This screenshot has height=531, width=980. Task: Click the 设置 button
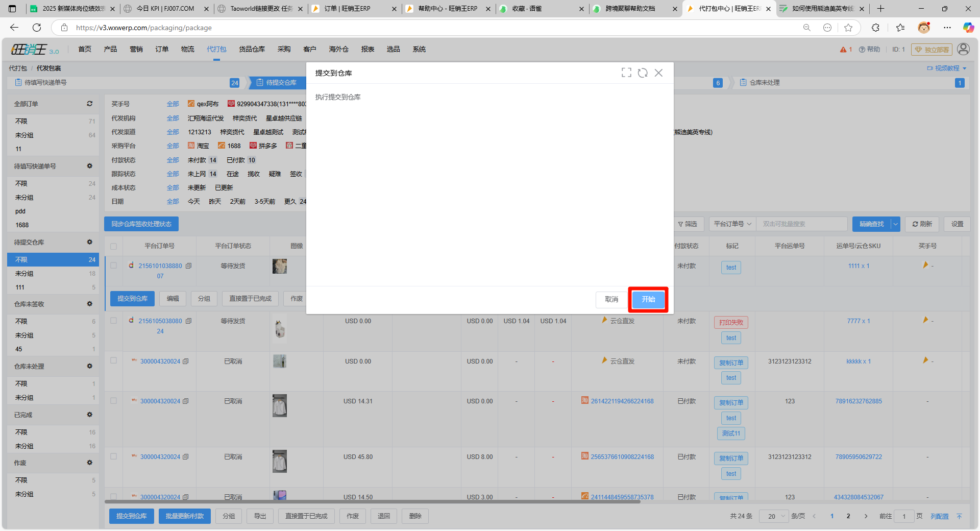click(957, 224)
